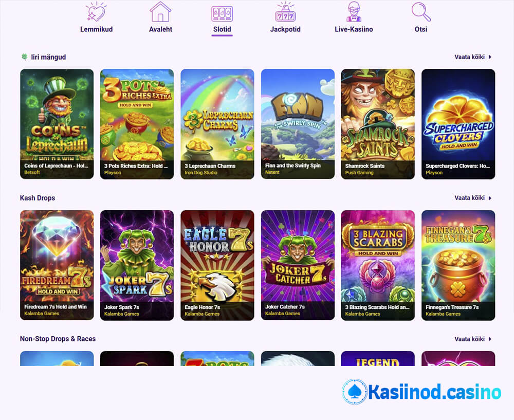This screenshot has width=514, height=420.
Task: Click the Otsi magnifying glass icon
Action: [421, 12]
